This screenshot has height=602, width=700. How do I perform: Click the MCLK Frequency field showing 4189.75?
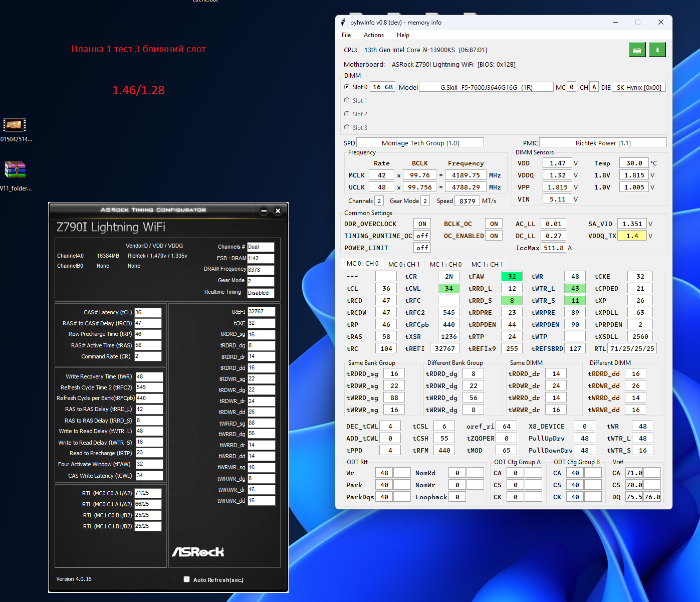(466, 175)
